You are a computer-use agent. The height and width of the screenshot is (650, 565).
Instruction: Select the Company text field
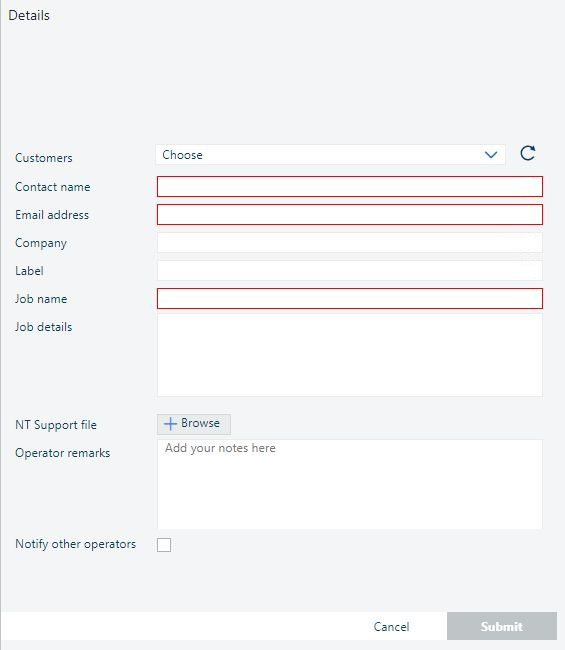(349, 243)
